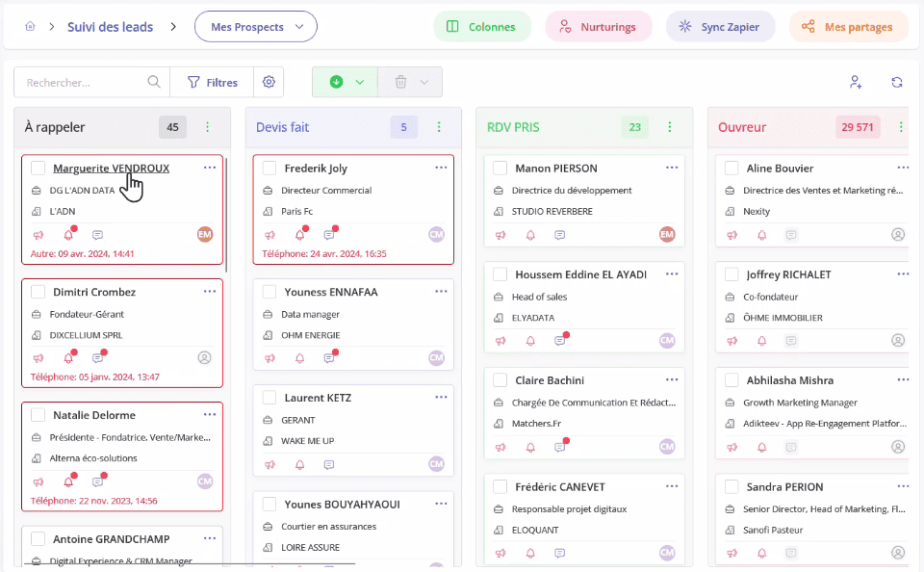Open the nurturing megaphone icon on Frederik Joly's card
The width and height of the screenshot is (924, 572).
click(269, 234)
